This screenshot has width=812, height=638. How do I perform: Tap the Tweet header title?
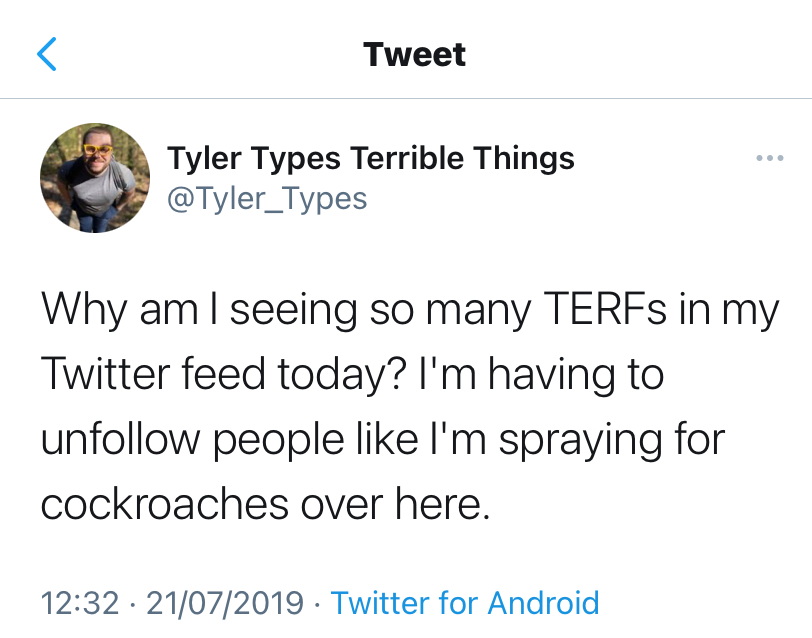414,53
